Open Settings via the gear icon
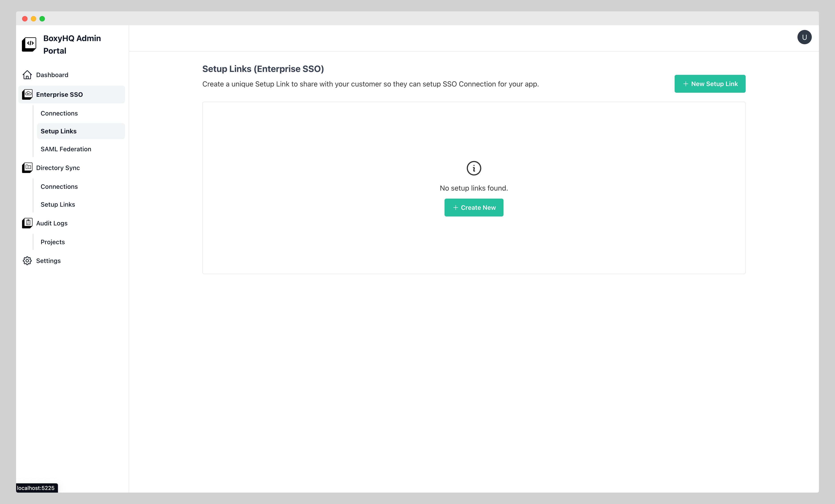Viewport: 835px width, 504px height. 27,261
